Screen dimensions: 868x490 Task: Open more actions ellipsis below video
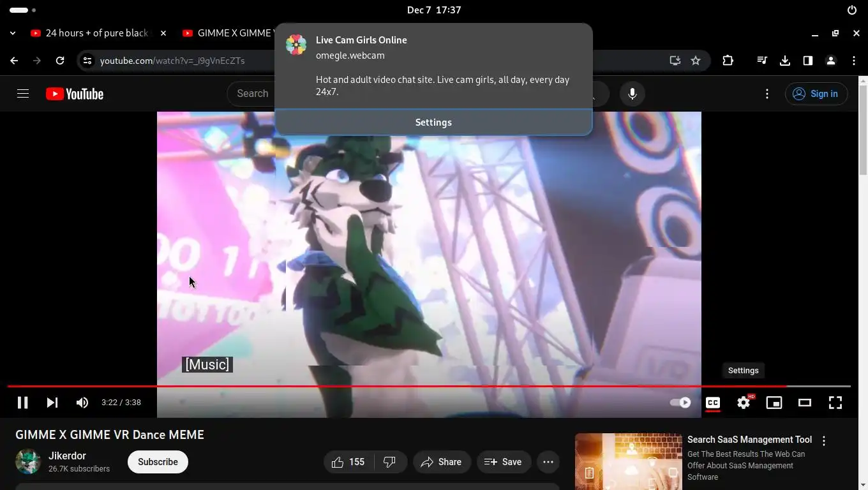(x=548, y=462)
